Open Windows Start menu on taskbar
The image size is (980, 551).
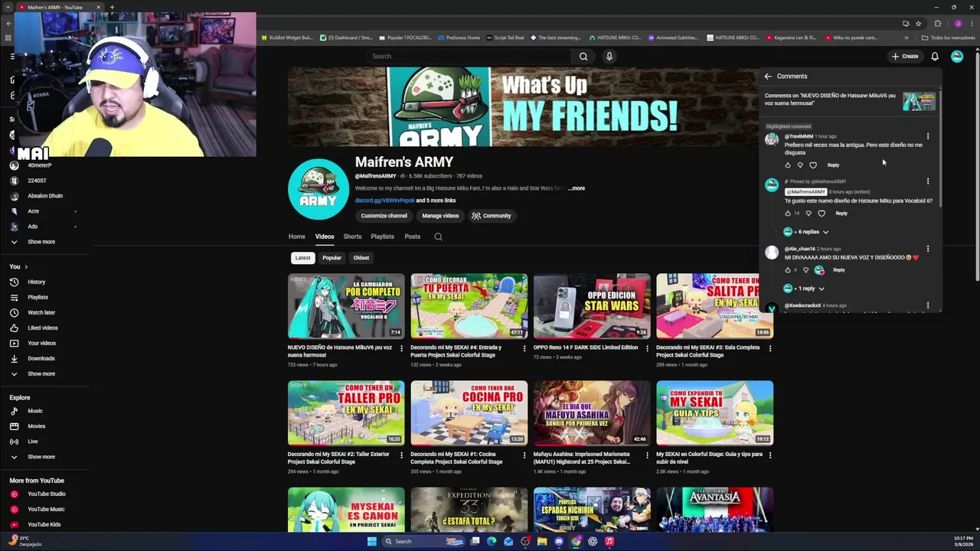click(372, 541)
